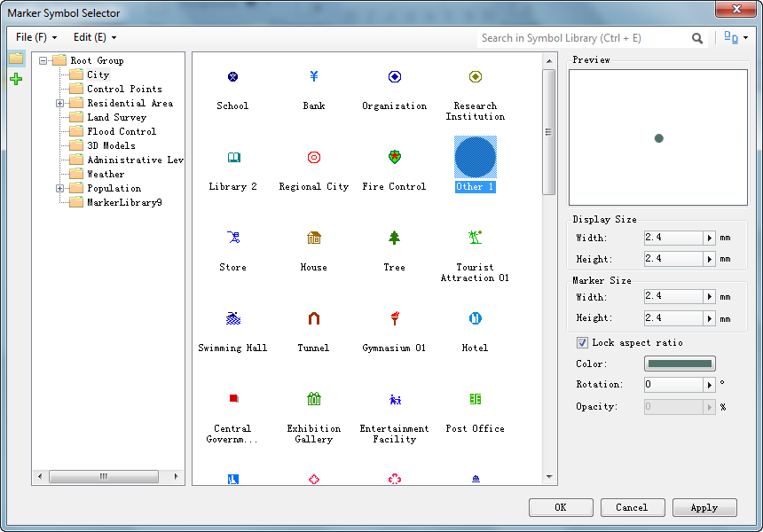Confirm selection with OK button
The width and height of the screenshot is (763, 532).
[561, 507]
